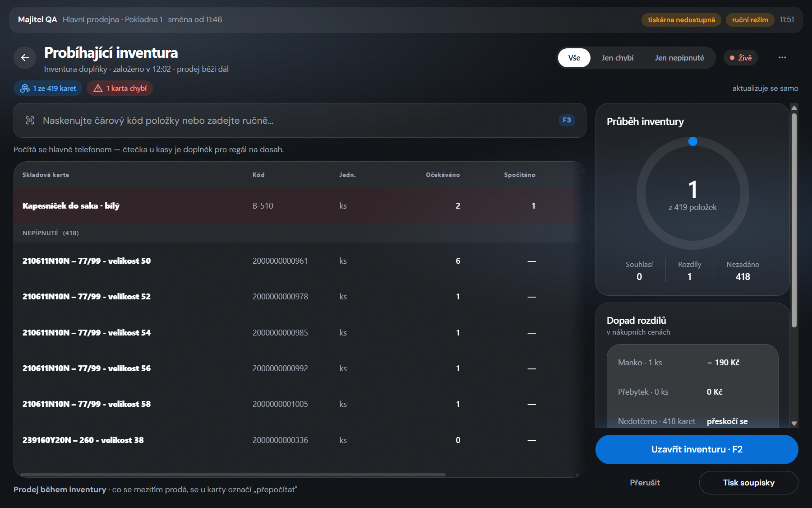Open the '1 karta chybí' badge
The image size is (812, 508).
120,89
